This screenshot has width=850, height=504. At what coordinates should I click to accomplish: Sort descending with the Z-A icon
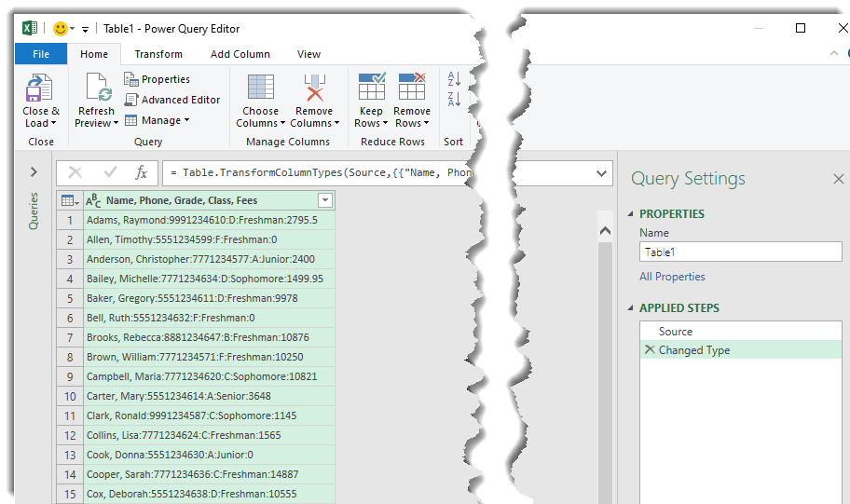454,99
